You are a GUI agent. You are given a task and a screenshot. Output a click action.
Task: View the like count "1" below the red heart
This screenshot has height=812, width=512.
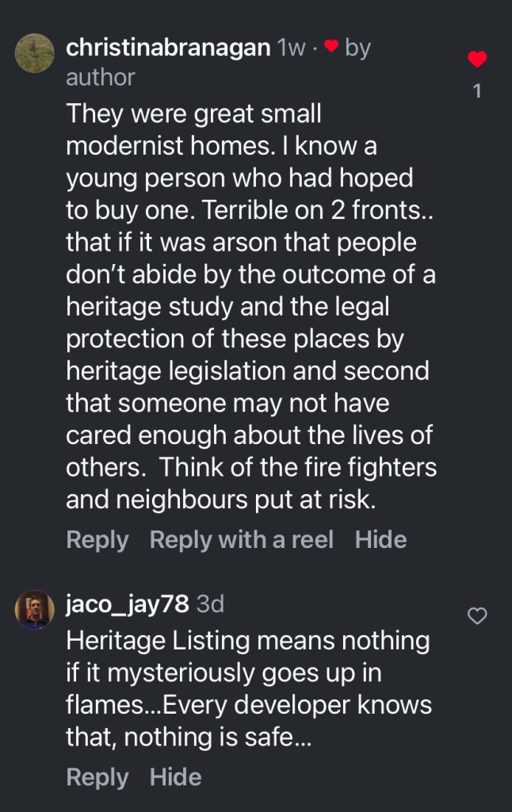476,92
